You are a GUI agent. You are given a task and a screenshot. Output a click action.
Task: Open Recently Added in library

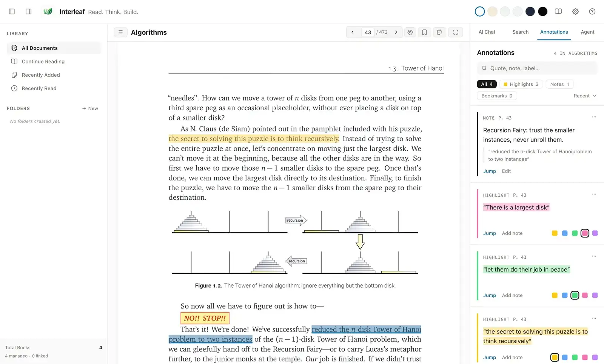tap(54, 75)
